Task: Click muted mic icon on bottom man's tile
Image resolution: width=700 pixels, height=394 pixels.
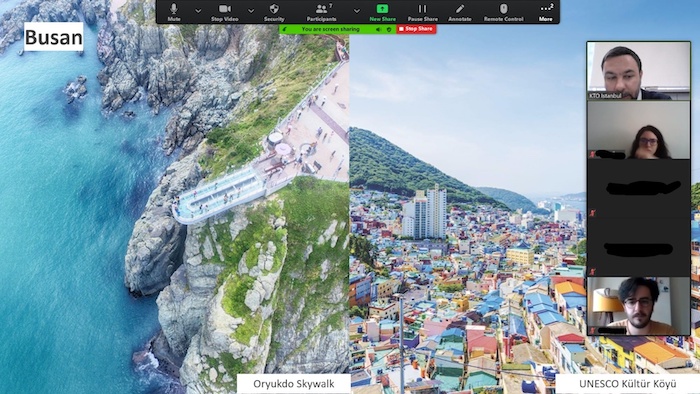Action: click(x=592, y=331)
